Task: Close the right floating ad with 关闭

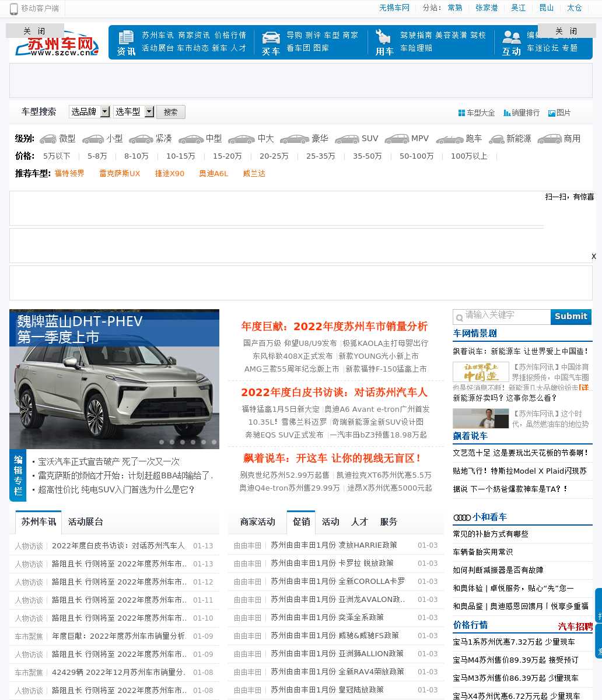Action: (x=566, y=31)
